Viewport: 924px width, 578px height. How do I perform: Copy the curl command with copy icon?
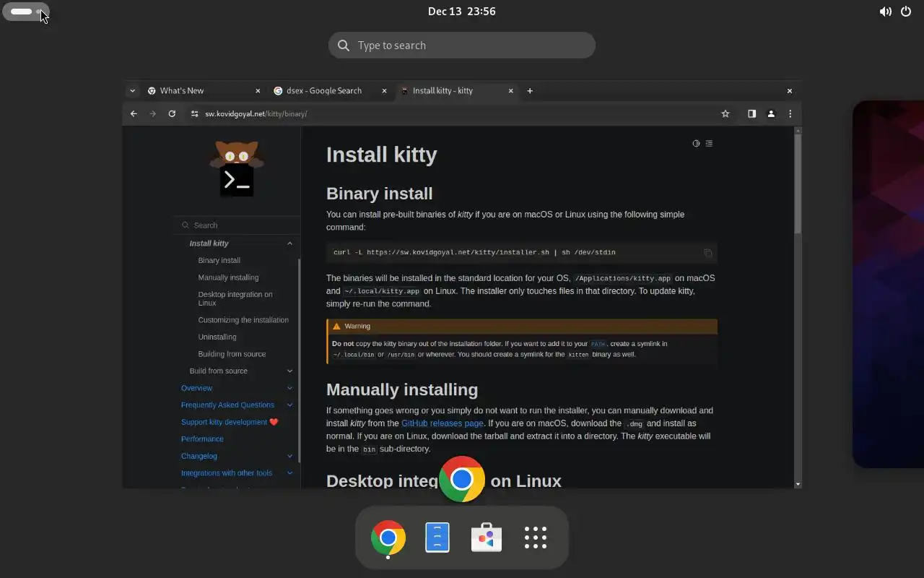point(707,253)
